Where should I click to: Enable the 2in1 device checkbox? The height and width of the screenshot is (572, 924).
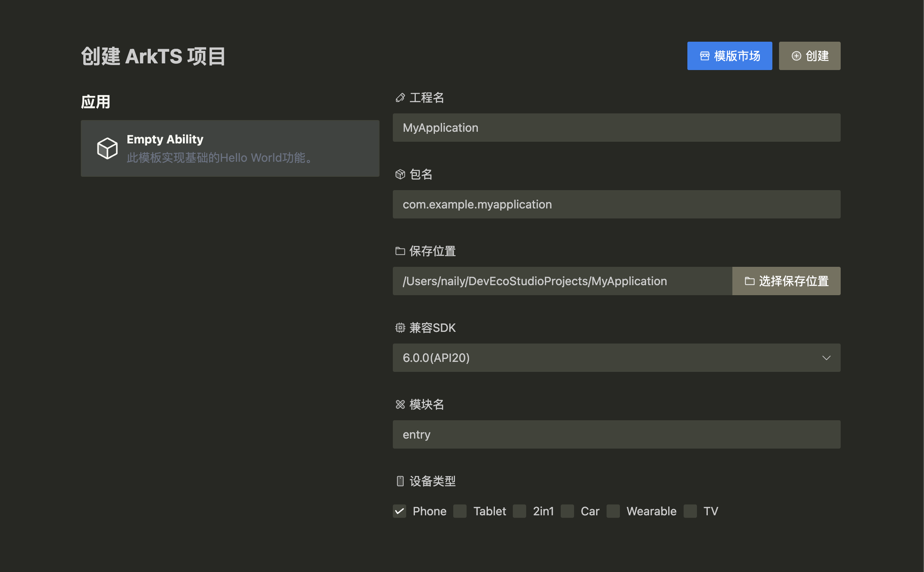click(x=519, y=511)
